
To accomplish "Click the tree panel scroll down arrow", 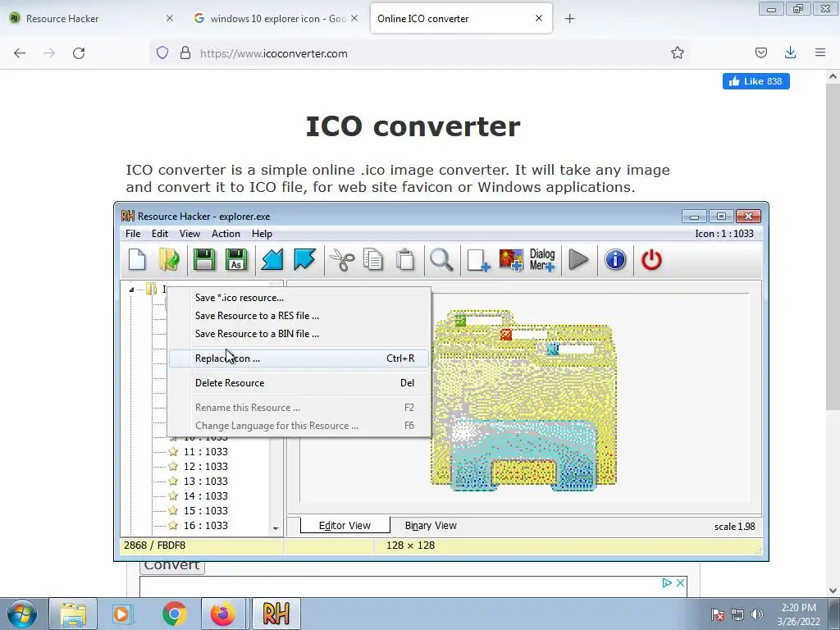I will pyautogui.click(x=276, y=528).
